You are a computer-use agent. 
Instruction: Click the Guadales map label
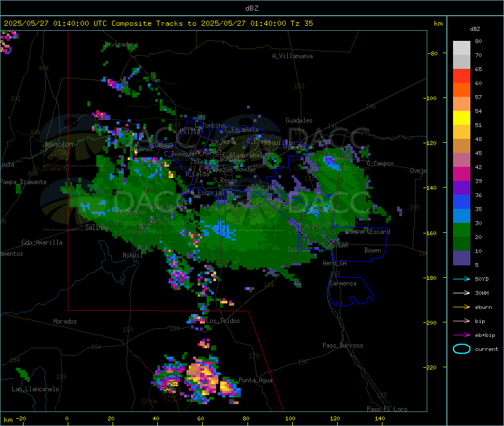click(299, 120)
